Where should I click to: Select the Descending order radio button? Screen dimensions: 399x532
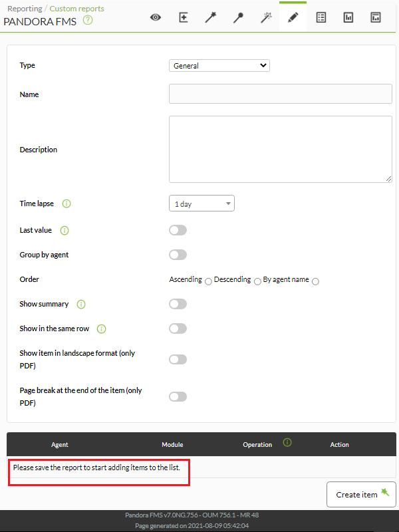pyautogui.click(x=257, y=281)
